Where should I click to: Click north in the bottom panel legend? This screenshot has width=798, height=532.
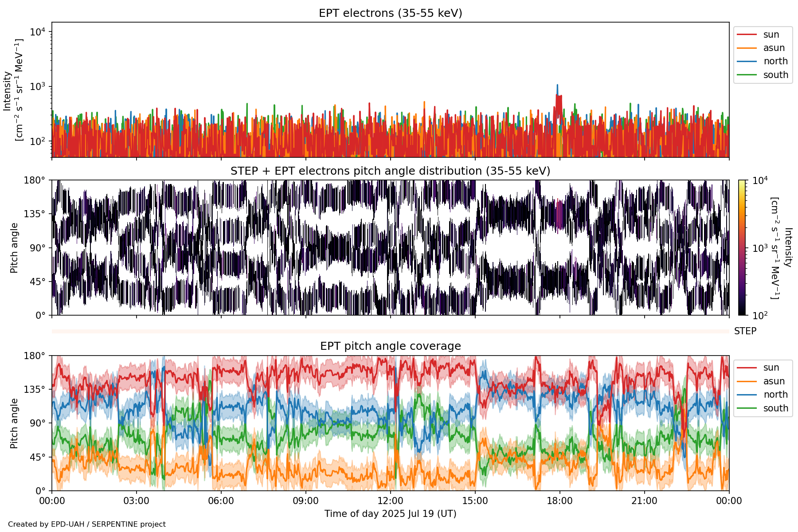pyautogui.click(x=775, y=395)
